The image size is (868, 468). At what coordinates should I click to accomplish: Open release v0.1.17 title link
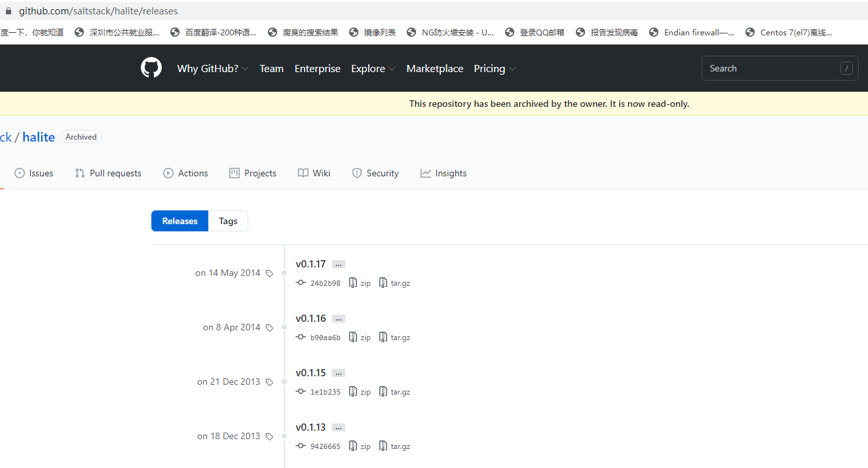(x=311, y=264)
